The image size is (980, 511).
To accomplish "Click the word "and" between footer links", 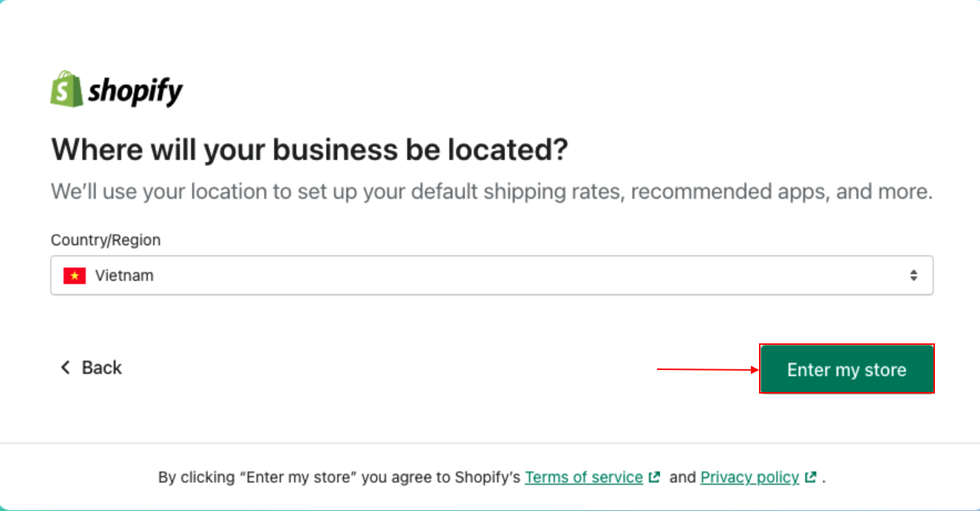I will [x=682, y=478].
